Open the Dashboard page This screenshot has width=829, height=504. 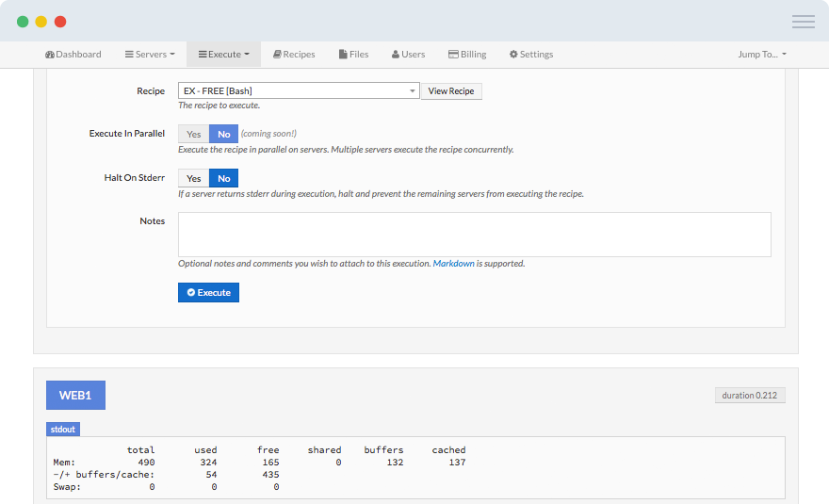73,54
